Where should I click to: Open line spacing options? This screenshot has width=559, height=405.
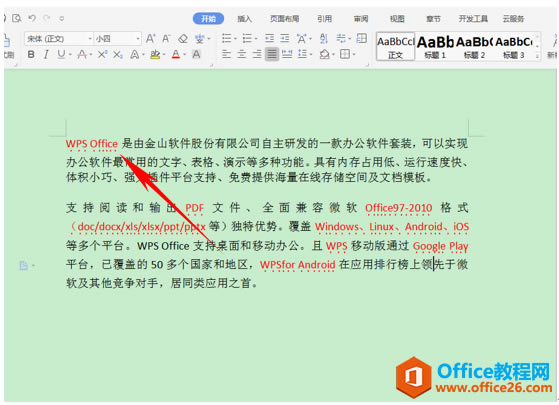pyautogui.click(x=303, y=55)
